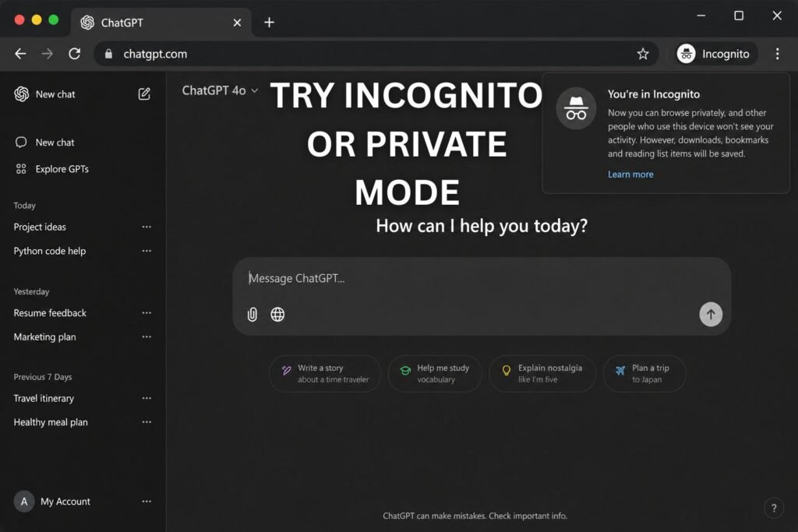Click the My Account label
Image resolution: width=798 pixels, height=532 pixels.
click(x=65, y=502)
